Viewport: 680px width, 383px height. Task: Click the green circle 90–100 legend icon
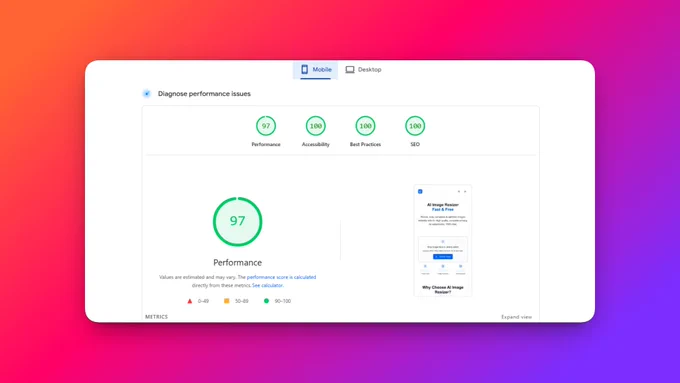coord(266,301)
